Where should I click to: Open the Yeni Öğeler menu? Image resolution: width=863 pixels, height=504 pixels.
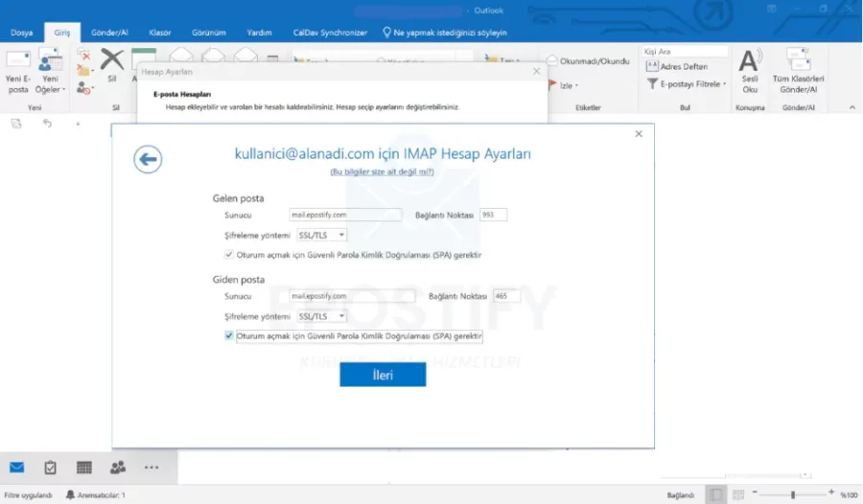[x=50, y=72]
